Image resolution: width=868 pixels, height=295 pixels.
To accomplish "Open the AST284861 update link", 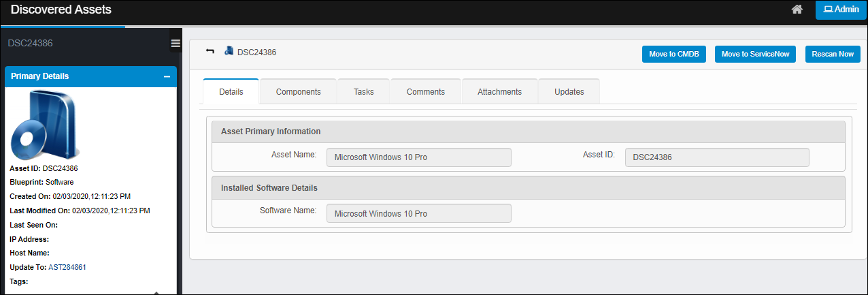I will [x=67, y=267].
